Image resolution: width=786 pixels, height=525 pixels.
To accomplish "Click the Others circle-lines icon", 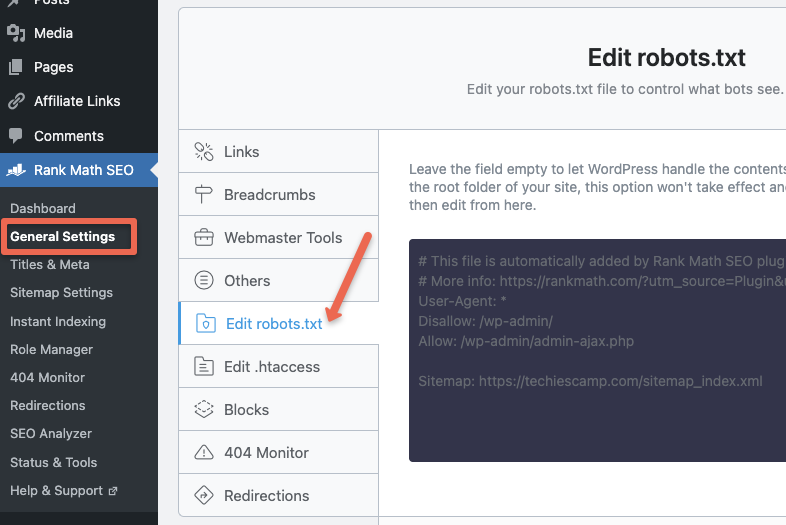I will [204, 280].
